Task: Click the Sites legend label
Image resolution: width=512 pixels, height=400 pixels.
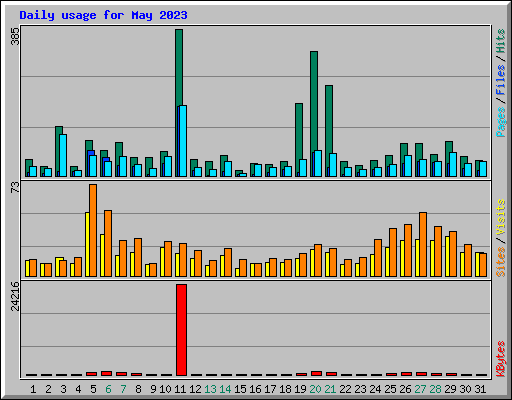Action: pyautogui.click(x=501, y=262)
